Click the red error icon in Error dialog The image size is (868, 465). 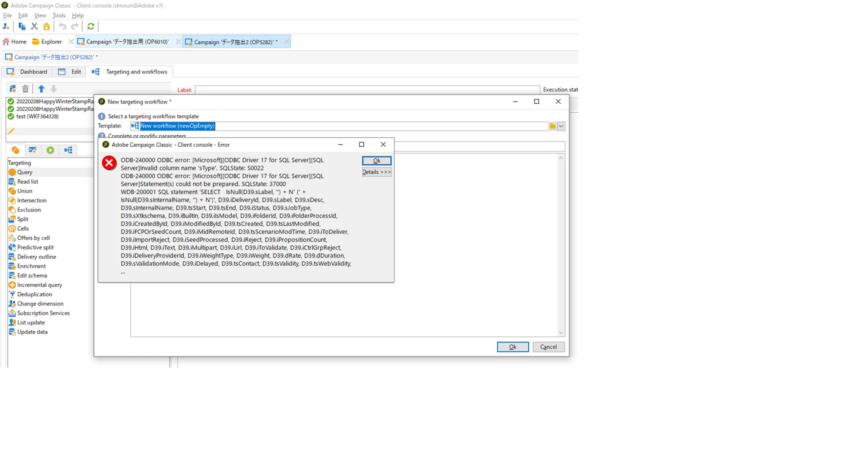(x=109, y=163)
